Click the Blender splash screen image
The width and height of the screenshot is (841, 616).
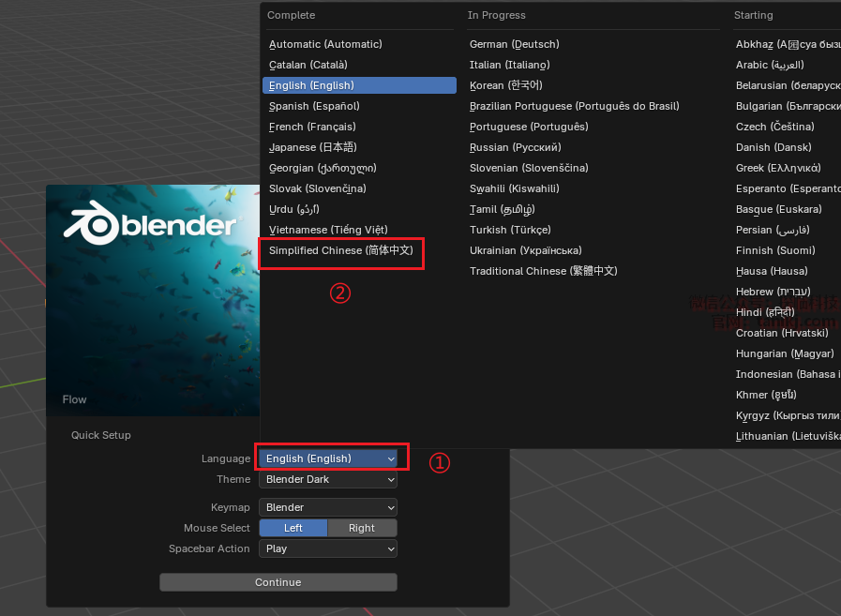point(153,300)
